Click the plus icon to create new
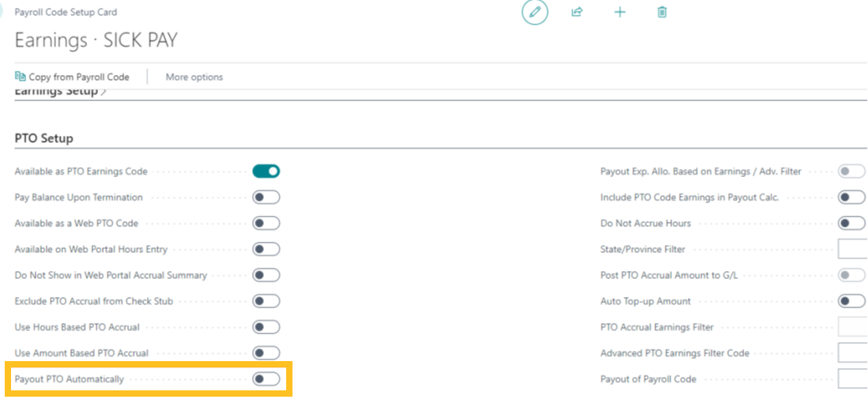The width and height of the screenshot is (868, 403). (620, 13)
